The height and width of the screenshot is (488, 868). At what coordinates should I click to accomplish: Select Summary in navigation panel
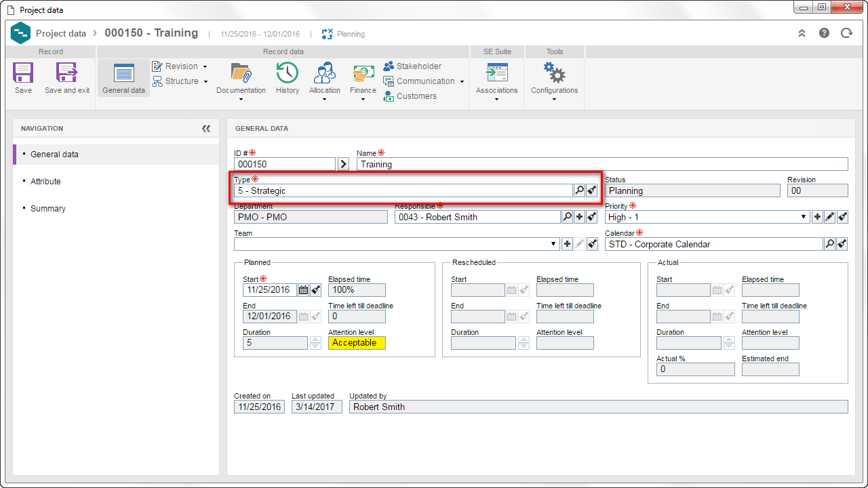pos(48,209)
